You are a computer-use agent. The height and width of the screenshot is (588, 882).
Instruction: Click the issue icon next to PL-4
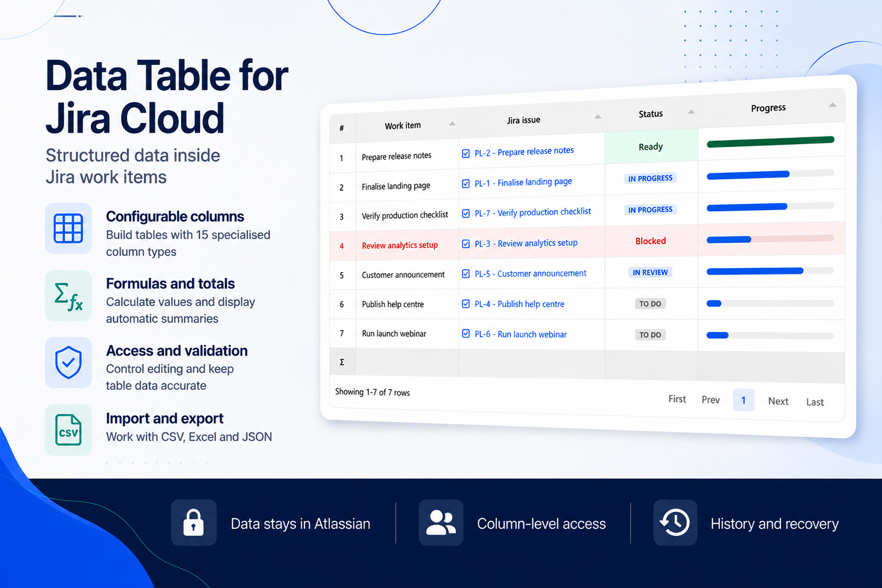point(466,304)
